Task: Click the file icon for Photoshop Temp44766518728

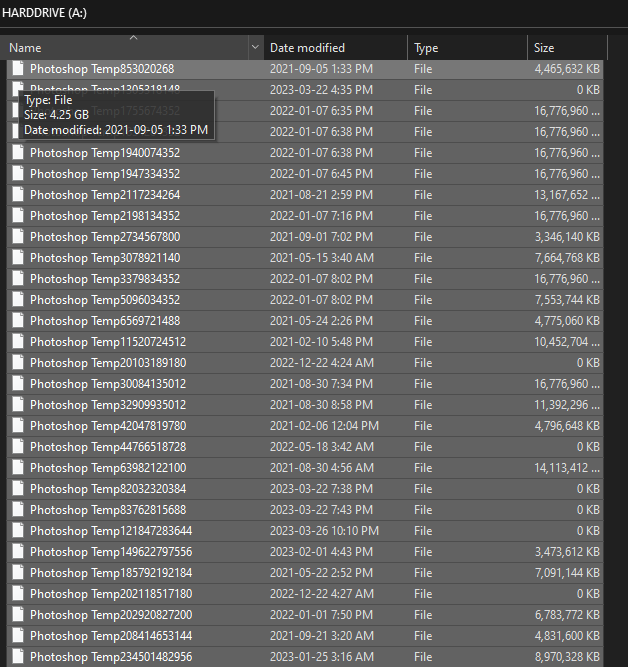Action: pos(18,447)
